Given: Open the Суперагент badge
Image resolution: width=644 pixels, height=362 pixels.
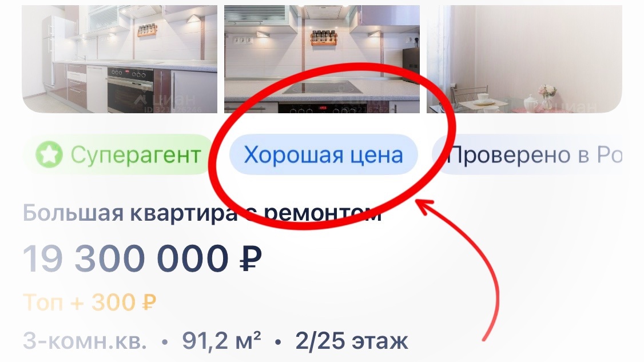Looking at the screenshot, I should click(118, 155).
